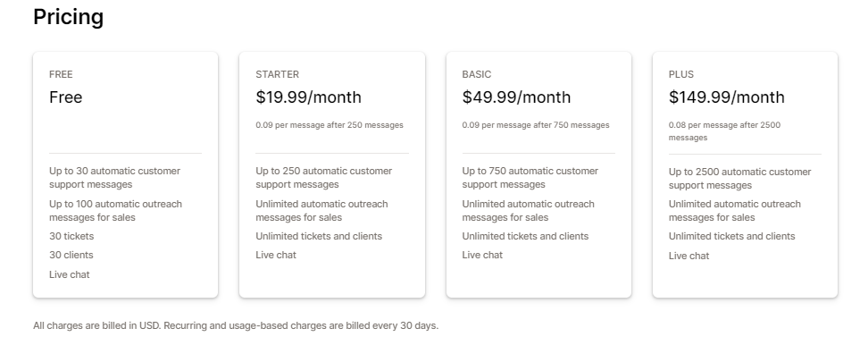Click the '30 clients' feature line
The width and height of the screenshot is (868, 345).
(x=71, y=256)
